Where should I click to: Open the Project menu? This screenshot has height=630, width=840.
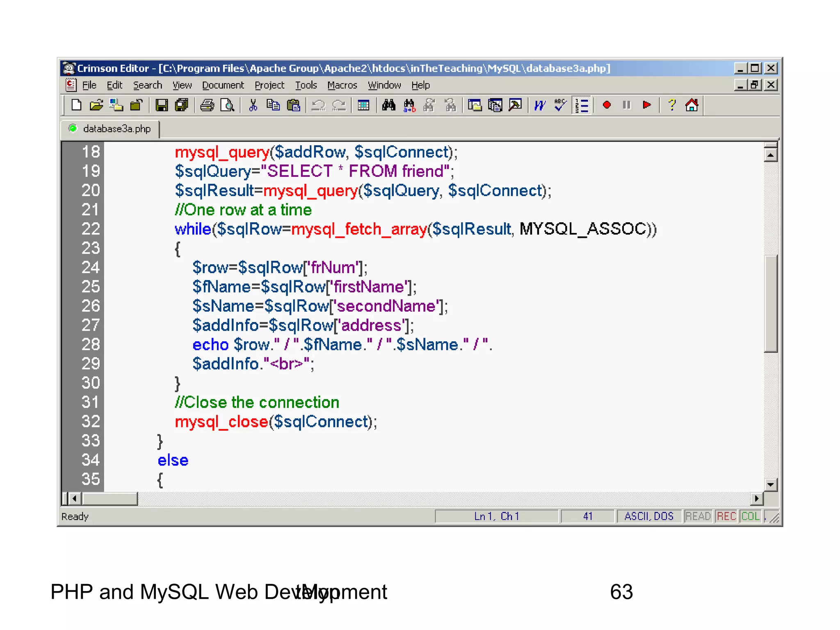tap(269, 85)
